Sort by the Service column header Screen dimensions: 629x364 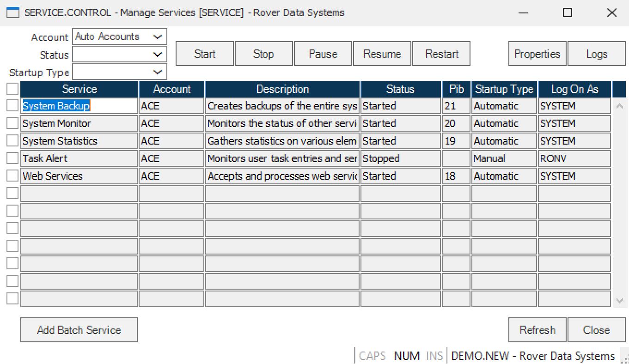tap(79, 89)
